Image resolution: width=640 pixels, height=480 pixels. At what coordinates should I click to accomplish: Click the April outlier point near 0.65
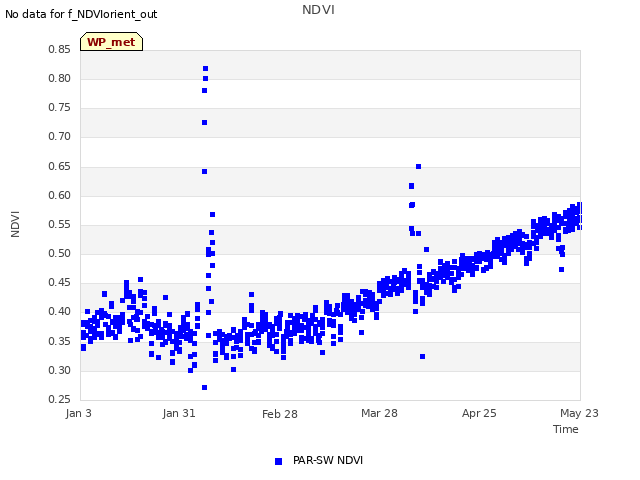pos(418,167)
